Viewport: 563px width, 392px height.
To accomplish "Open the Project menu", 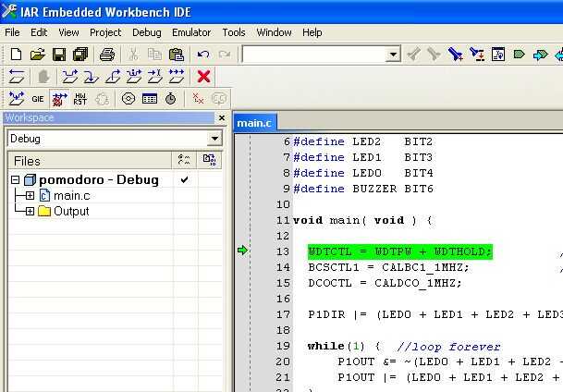I will (105, 32).
